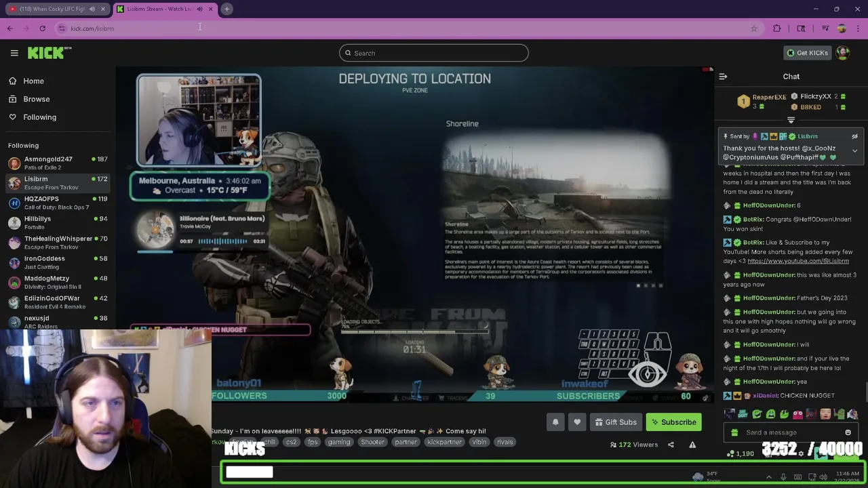Viewport: 868px width, 488px height.
Task: Reload the page
Action: 42,28
